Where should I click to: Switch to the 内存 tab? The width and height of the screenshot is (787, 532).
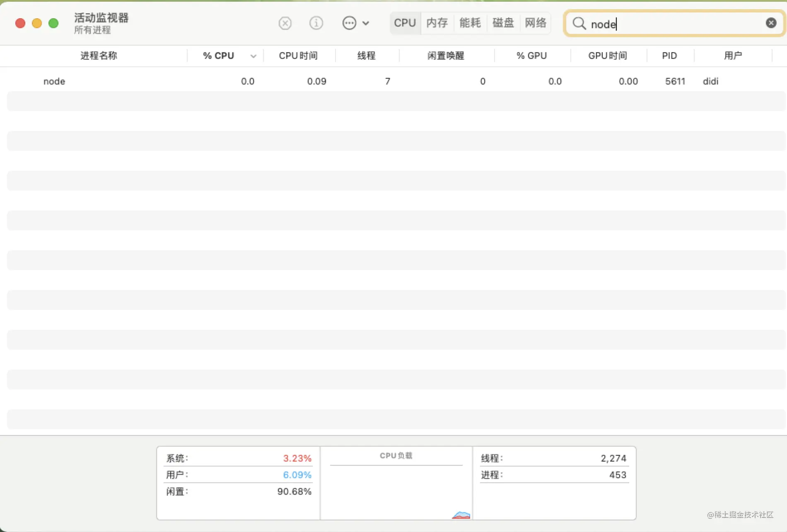[x=437, y=23]
